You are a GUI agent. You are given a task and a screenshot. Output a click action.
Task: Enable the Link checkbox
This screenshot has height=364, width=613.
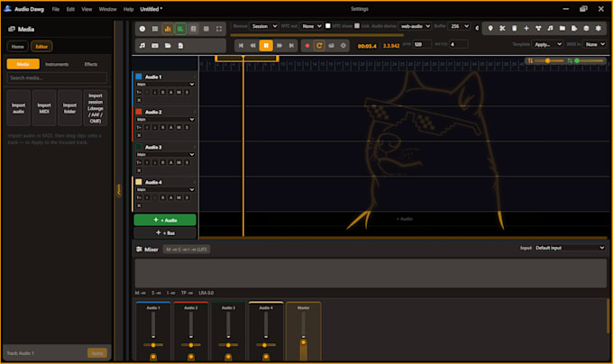click(357, 26)
